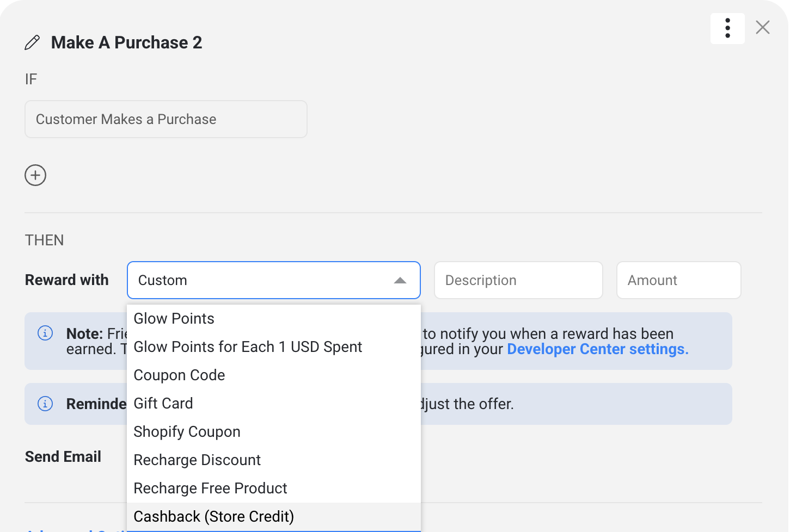The image size is (796, 532).
Task: Select Coupon Code from the list
Action: (x=179, y=375)
